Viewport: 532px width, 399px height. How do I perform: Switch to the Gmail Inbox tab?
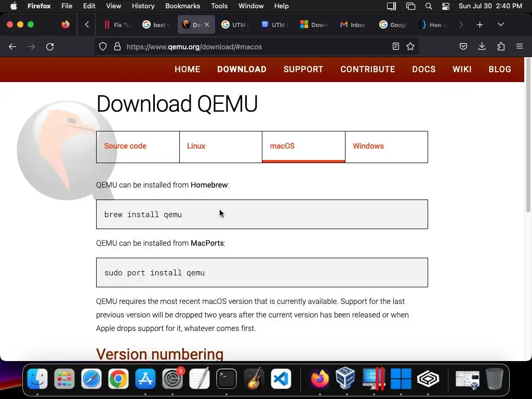pyautogui.click(x=353, y=24)
